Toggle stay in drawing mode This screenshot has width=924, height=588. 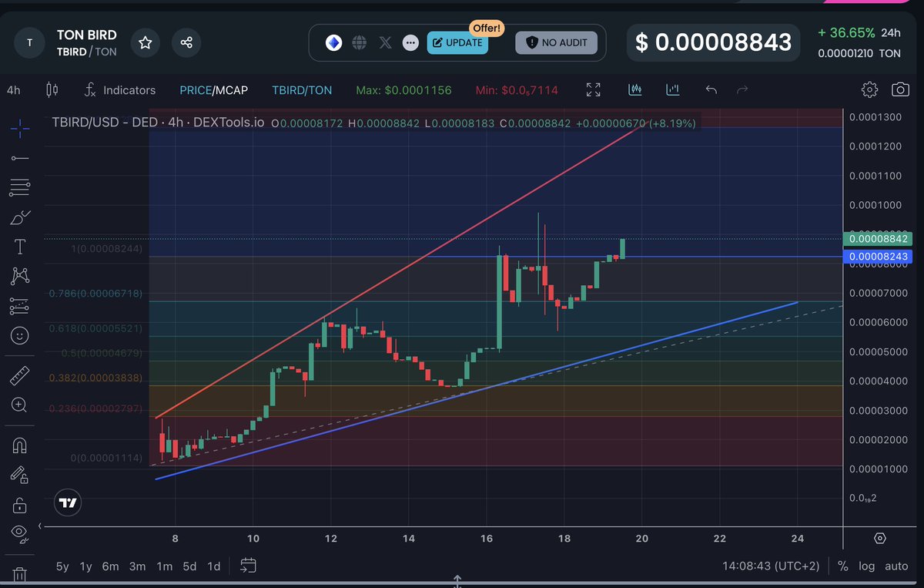[x=20, y=475]
